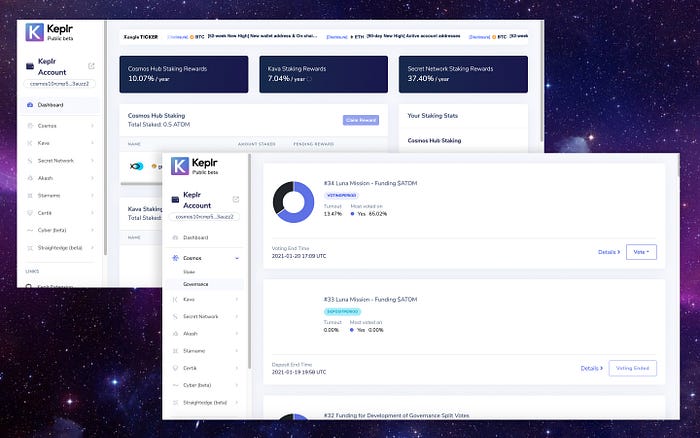This screenshot has width=700, height=438.
Task: Click the Akash icon in the governance window sidebar
Action: [x=175, y=334]
